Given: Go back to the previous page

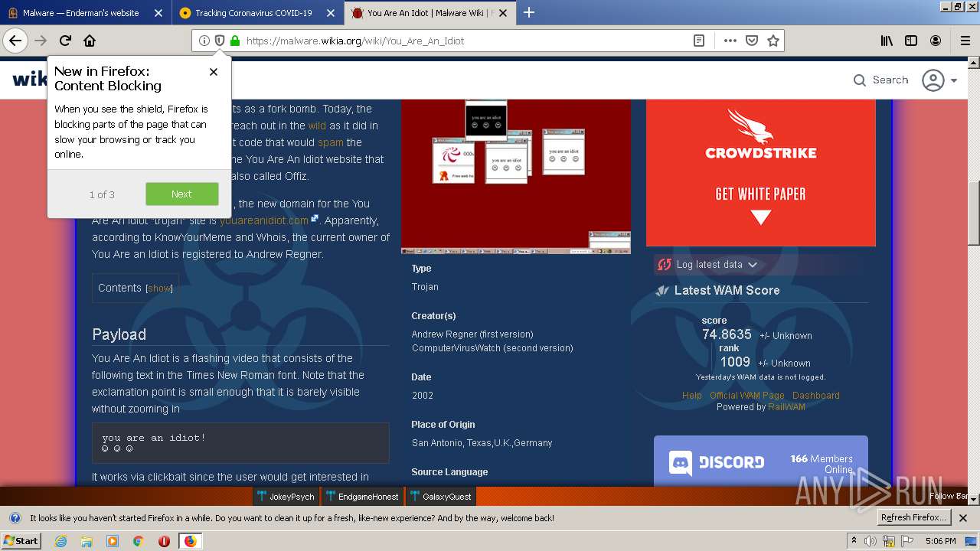Looking at the screenshot, I should point(15,41).
